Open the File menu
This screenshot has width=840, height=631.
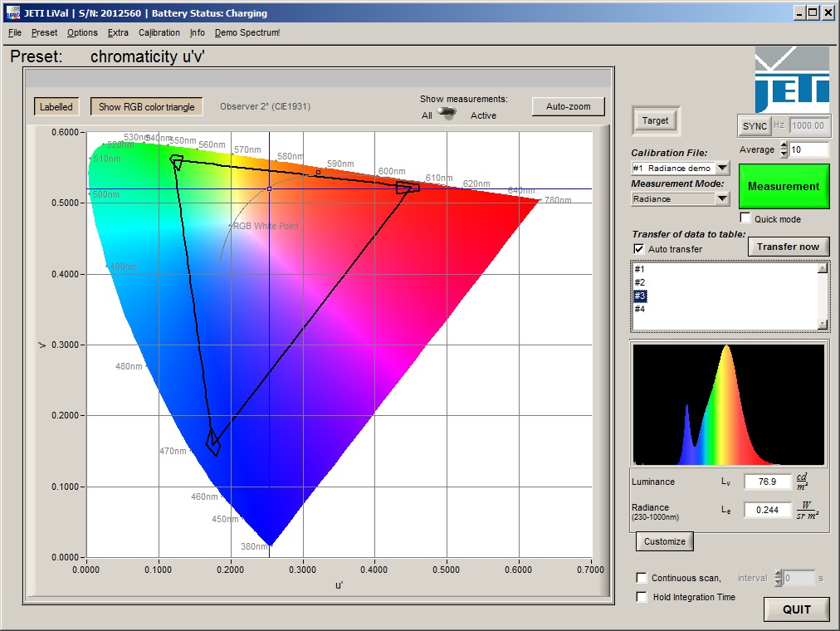tap(14, 32)
